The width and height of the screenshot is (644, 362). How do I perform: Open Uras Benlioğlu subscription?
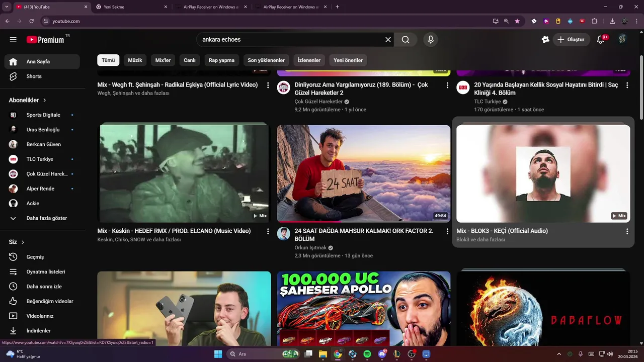(42, 130)
